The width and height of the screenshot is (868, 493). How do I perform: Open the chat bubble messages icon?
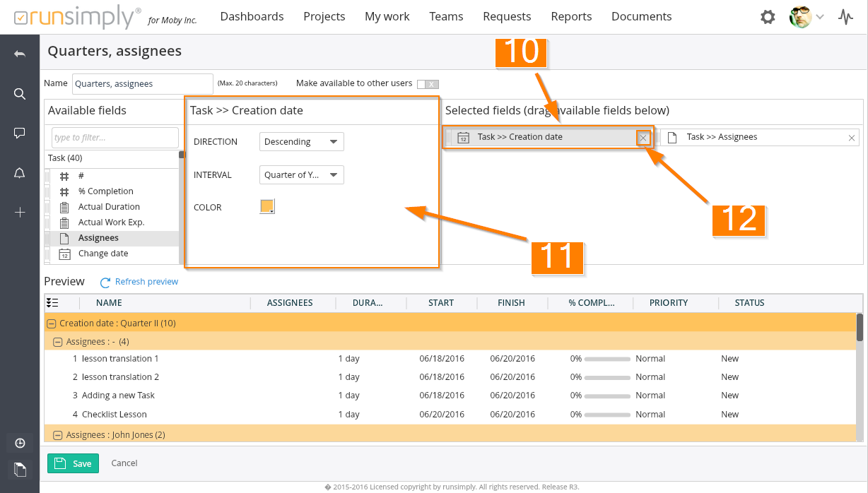coord(20,133)
